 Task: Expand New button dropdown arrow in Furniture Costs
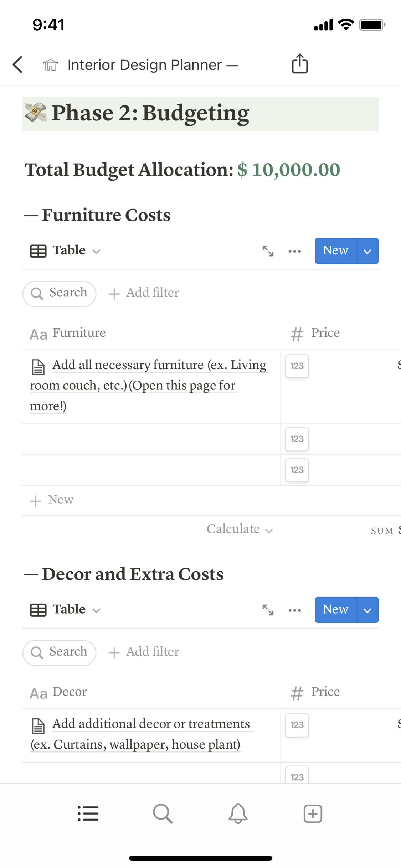click(x=367, y=251)
